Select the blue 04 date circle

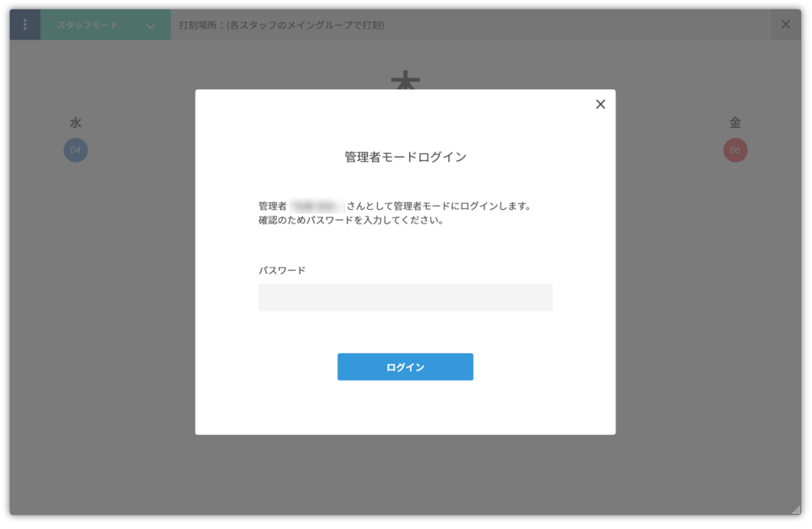76,150
